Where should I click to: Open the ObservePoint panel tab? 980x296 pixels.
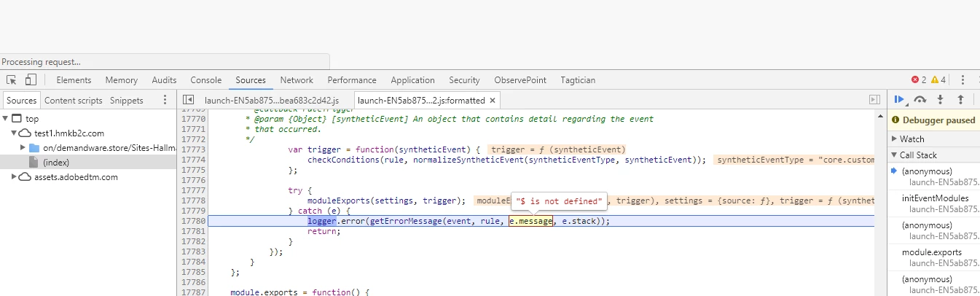tap(520, 80)
